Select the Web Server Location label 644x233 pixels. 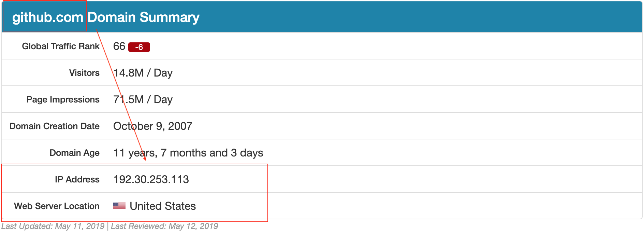click(57, 206)
